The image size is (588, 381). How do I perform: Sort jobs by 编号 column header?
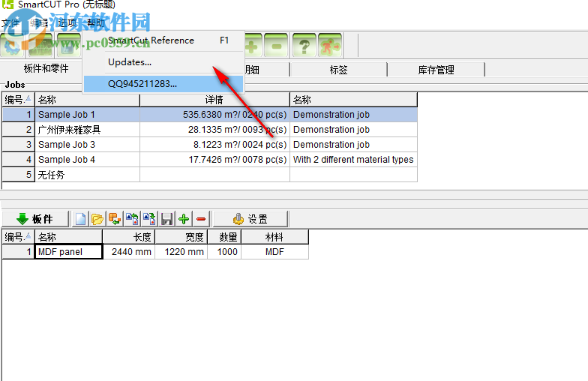(x=18, y=100)
